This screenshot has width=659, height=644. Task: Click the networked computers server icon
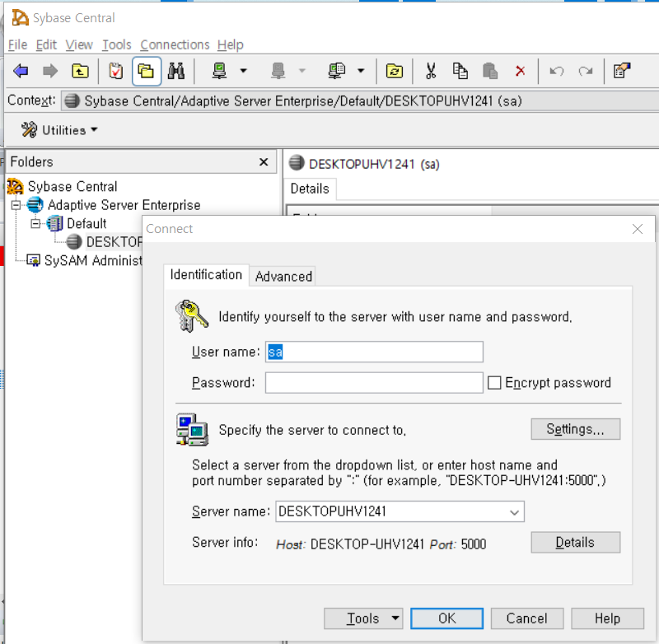[x=192, y=429]
